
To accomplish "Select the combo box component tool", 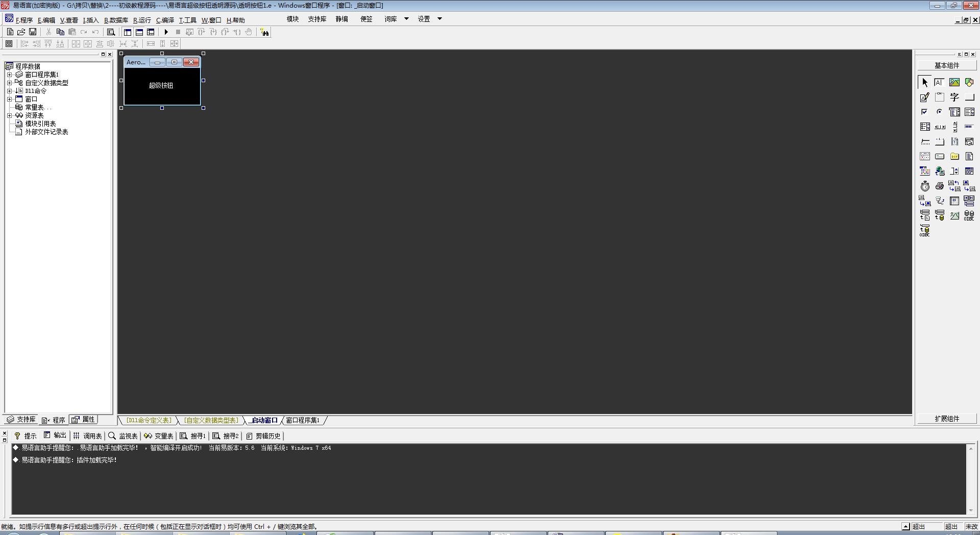I will click(x=954, y=112).
